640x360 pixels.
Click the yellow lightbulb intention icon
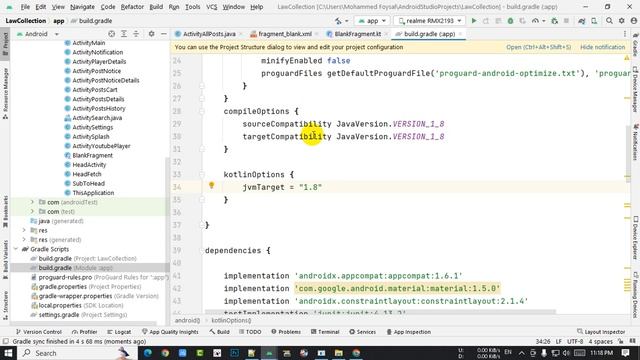coord(211,185)
